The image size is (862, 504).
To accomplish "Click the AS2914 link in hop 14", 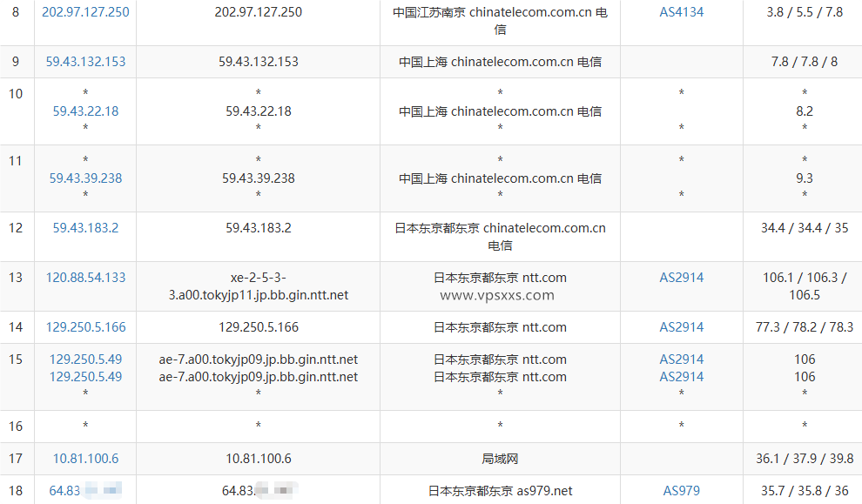I will 681,327.
